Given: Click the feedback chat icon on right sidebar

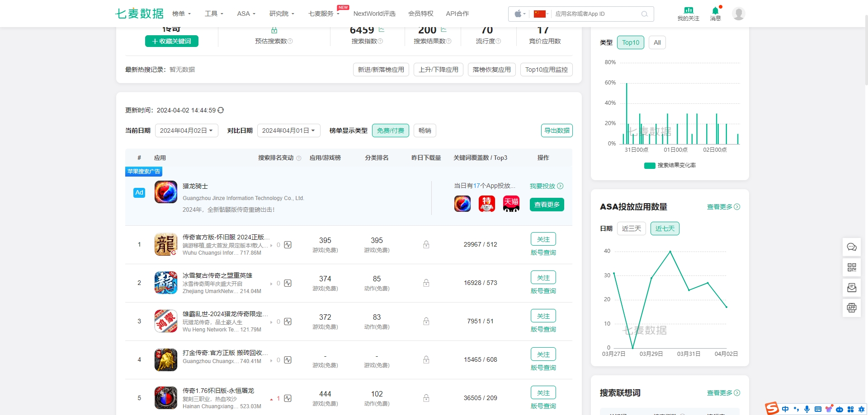Looking at the screenshot, I should pyautogui.click(x=851, y=247).
